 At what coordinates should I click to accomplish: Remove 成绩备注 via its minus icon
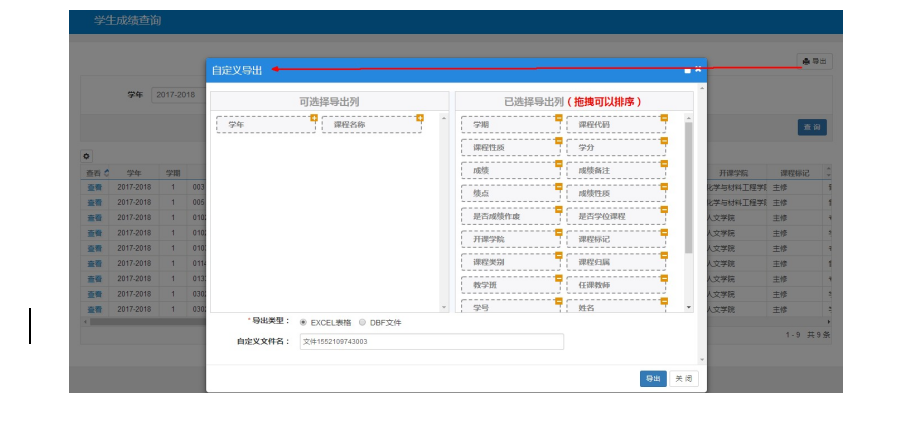pos(663,164)
